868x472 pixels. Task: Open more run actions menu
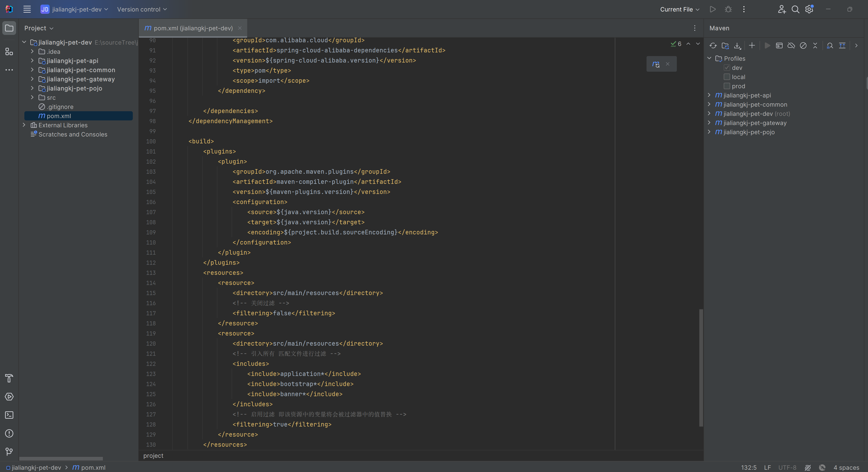(744, 9)
